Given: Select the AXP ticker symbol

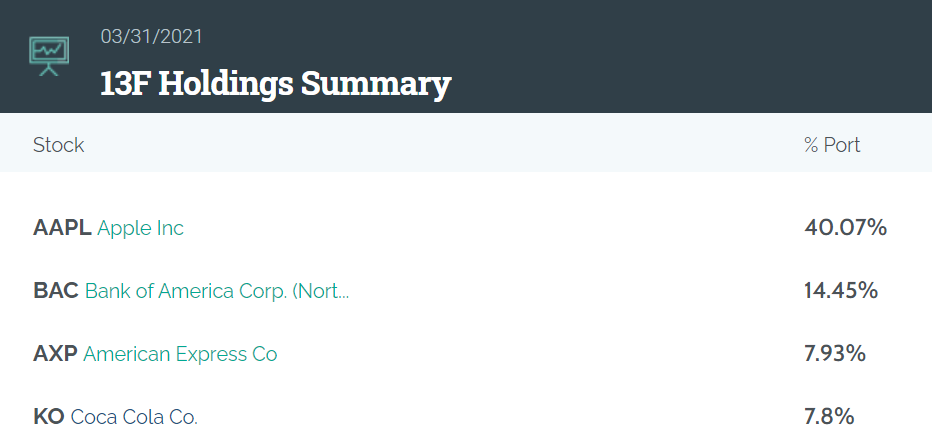Looking at the screenshot, I should tap(55, 355).
